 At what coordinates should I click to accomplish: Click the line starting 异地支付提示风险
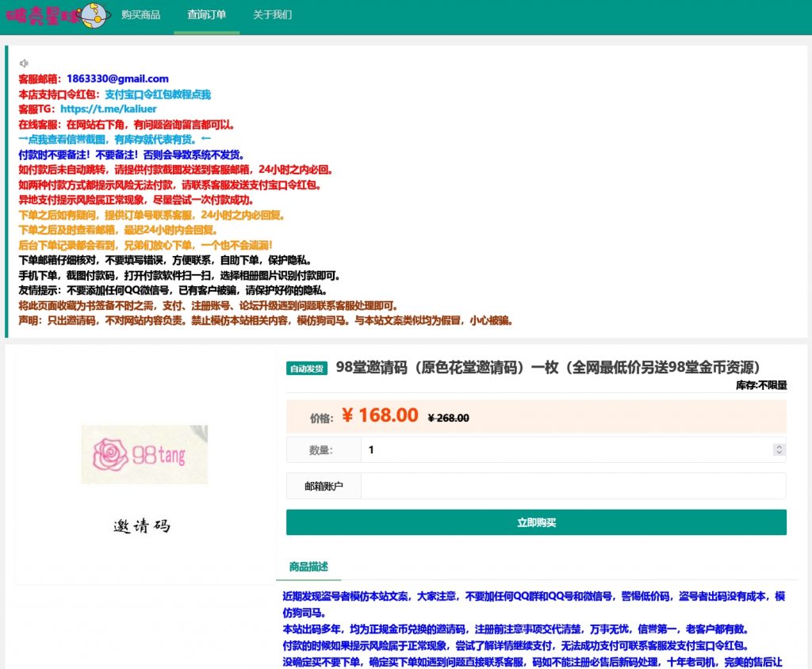[136, 200]
